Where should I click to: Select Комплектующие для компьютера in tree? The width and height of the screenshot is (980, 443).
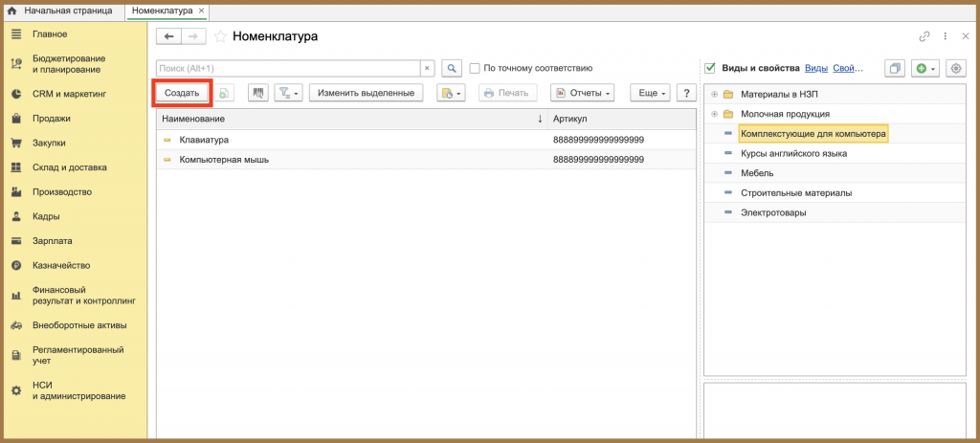click(813, 134)
